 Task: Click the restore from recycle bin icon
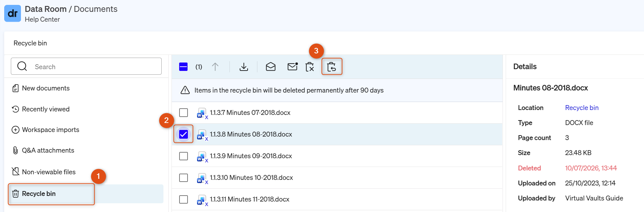(x=332, y=67)
